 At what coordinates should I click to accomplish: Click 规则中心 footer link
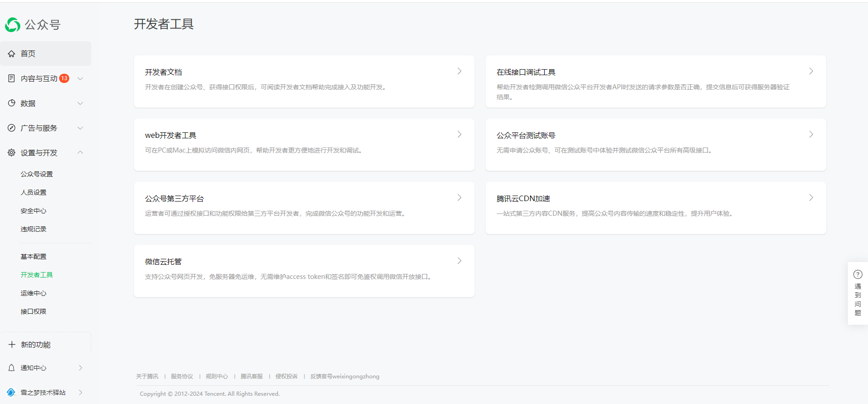click(x=217, y=377)
